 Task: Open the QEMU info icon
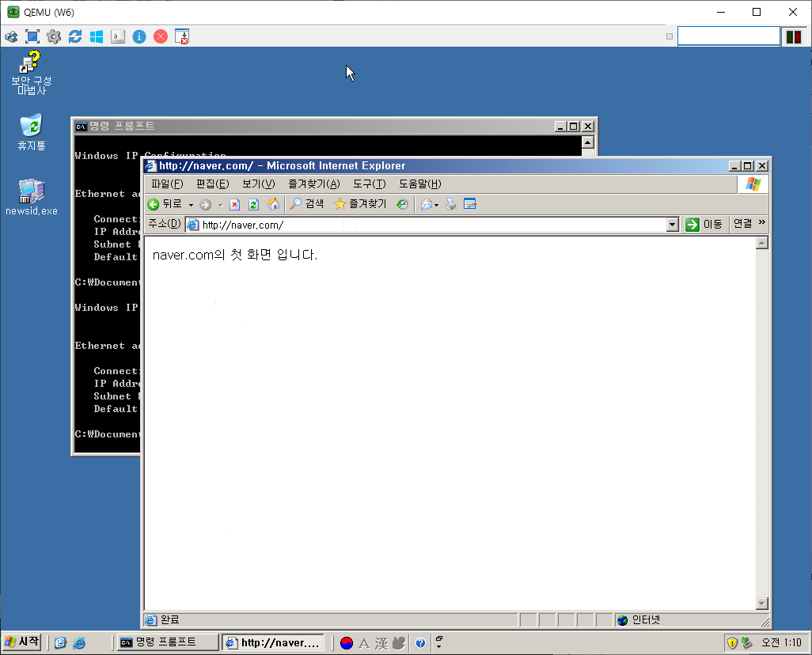click(139, 36)
